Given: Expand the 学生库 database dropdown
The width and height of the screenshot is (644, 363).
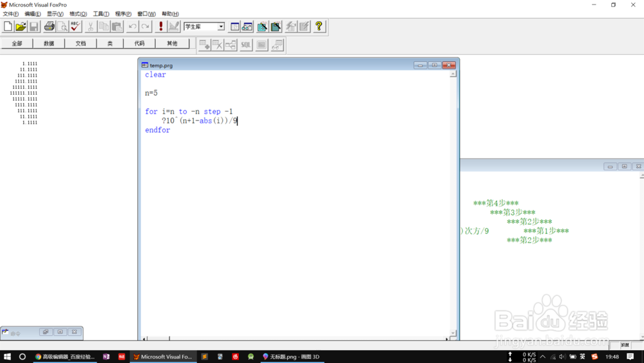Looking at the screenshot, I should 221,26.
